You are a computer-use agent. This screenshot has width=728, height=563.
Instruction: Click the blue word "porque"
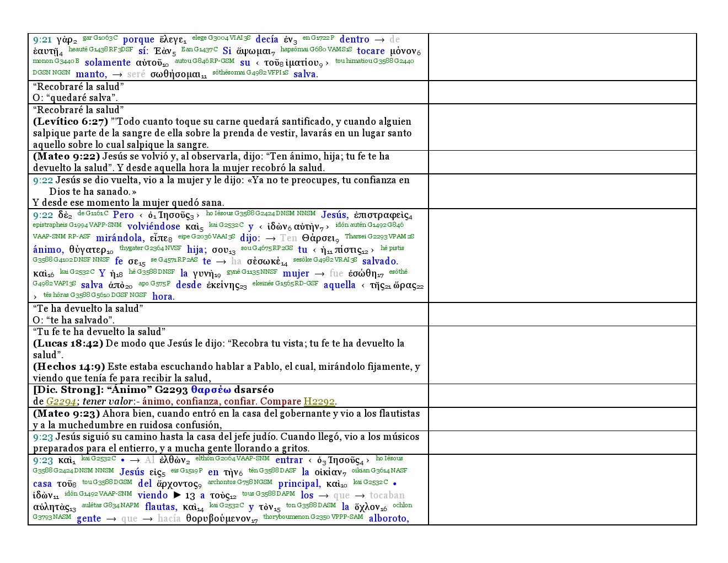(138, 40)
